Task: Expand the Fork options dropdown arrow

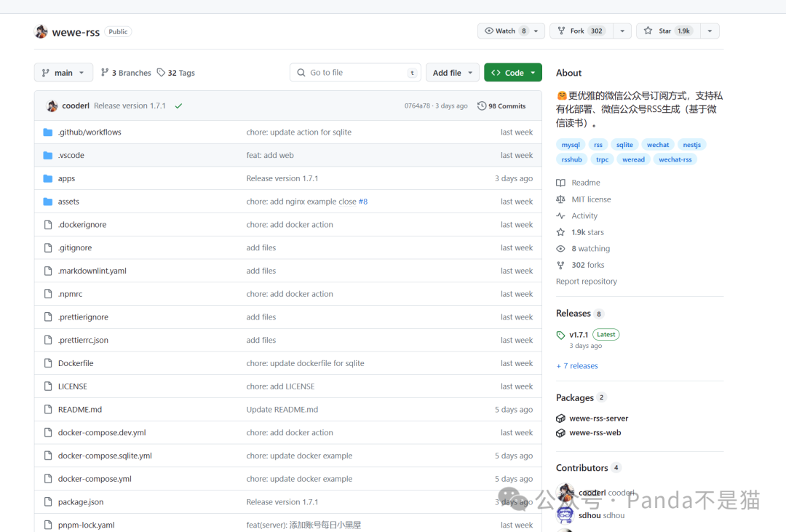Action: tap(622, 31)
